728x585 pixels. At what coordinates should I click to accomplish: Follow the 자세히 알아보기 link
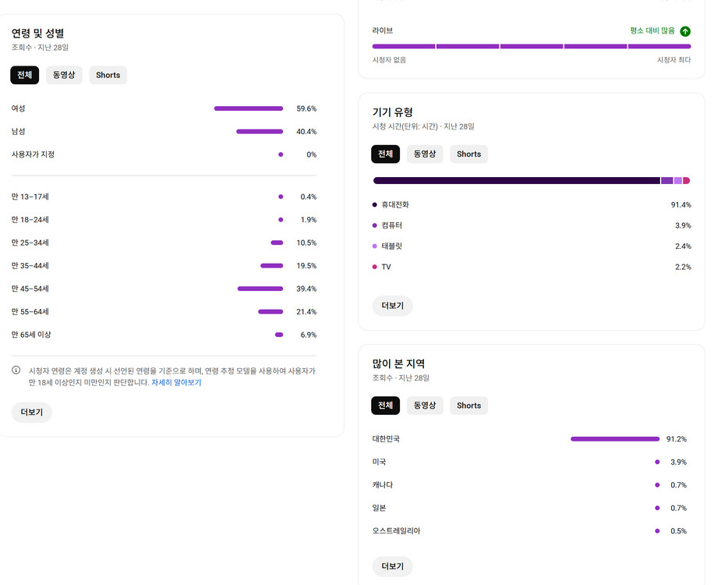click(x=176, y=382)
